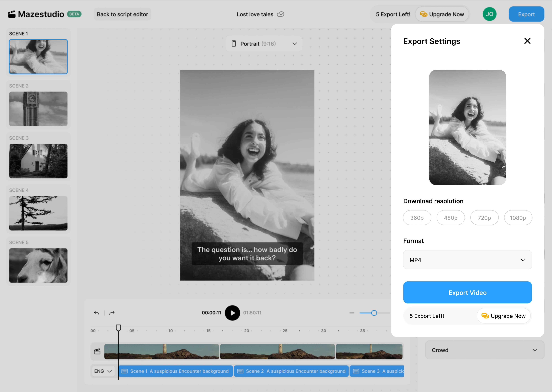The image size is (552, 392).
Task: Select Scene 4 in the sidebar
Action: 38,213
